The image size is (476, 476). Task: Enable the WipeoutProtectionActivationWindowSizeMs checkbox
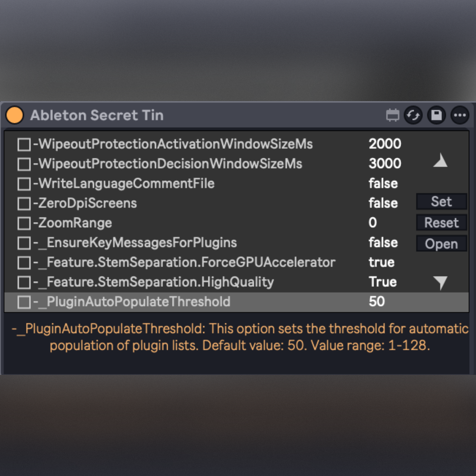24,144
